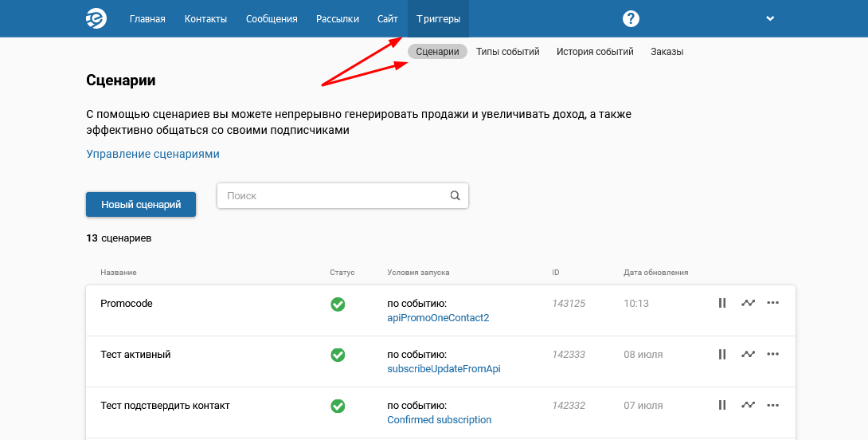Click the Дата обновления column header
Viewport: 868px width, 440px height.
(656, 273)
